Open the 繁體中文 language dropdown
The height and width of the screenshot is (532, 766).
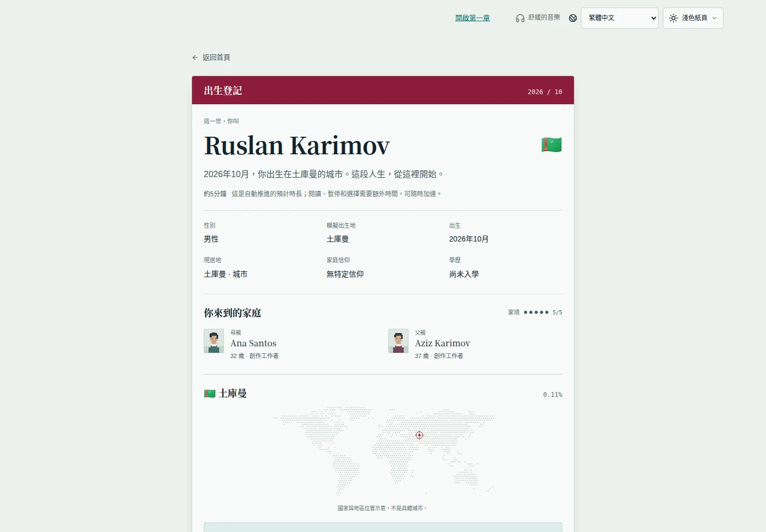620,18
